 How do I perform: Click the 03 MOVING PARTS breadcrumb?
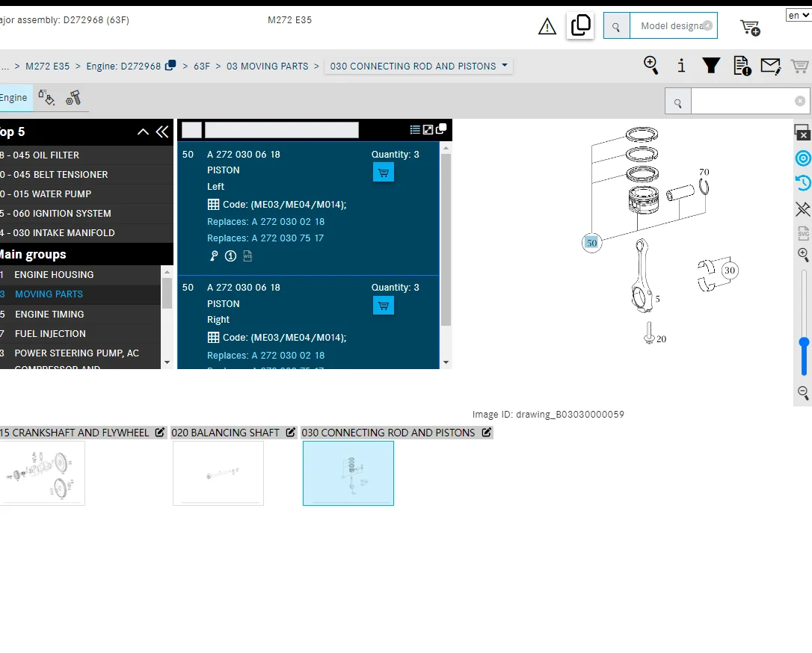coord(267,66)
